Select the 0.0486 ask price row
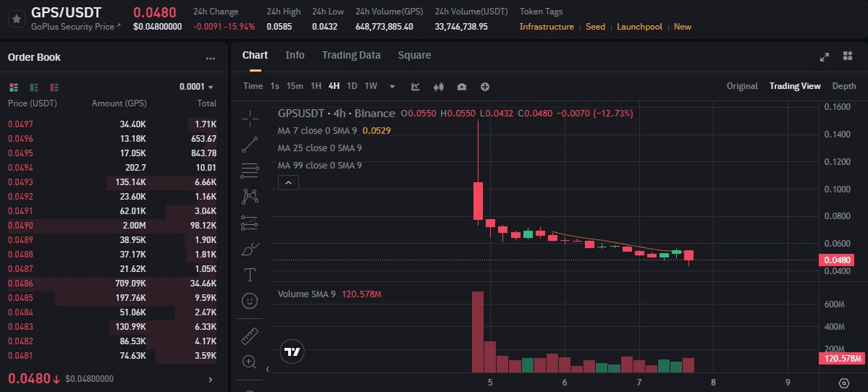Screen dimensions: 868x392 (x=112, y=283)
